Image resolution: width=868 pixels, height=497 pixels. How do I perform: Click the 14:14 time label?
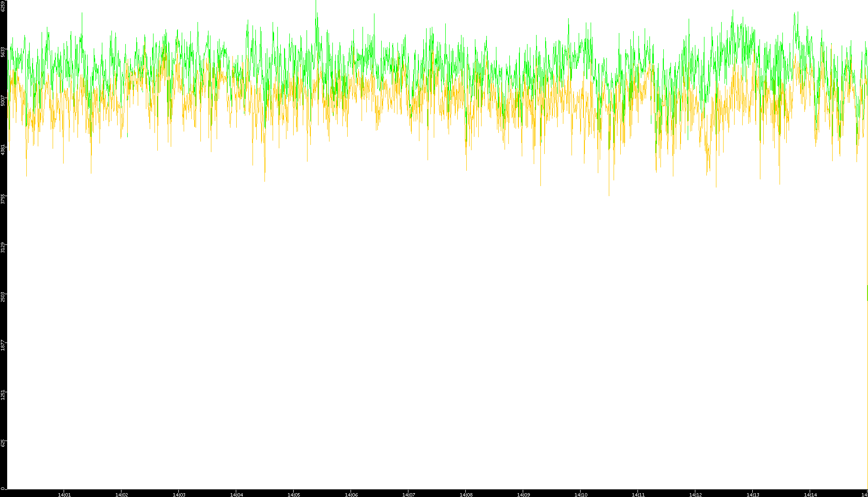coord(810,495)
